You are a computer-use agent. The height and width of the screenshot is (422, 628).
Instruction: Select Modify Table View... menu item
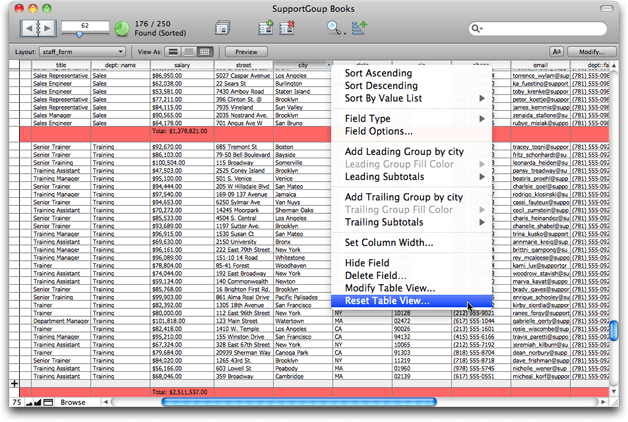coord(411,288)
